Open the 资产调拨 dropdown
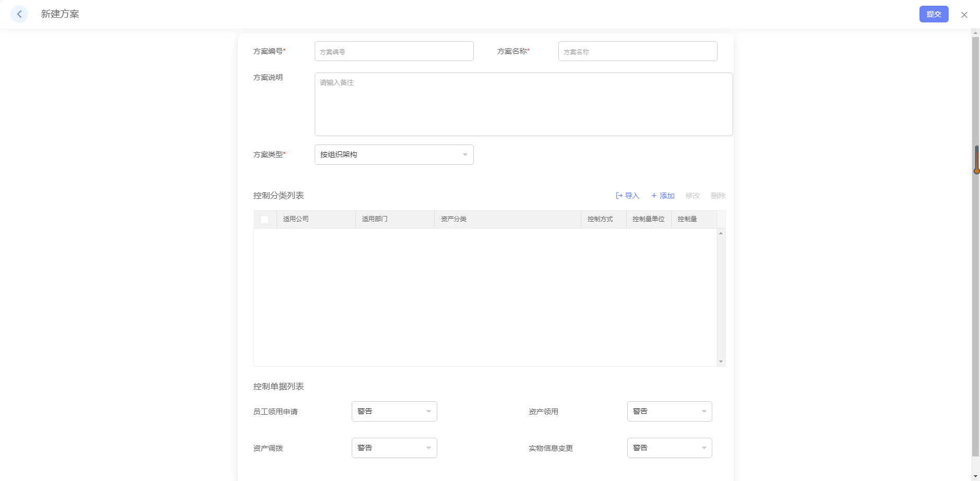 coord(394,448)
